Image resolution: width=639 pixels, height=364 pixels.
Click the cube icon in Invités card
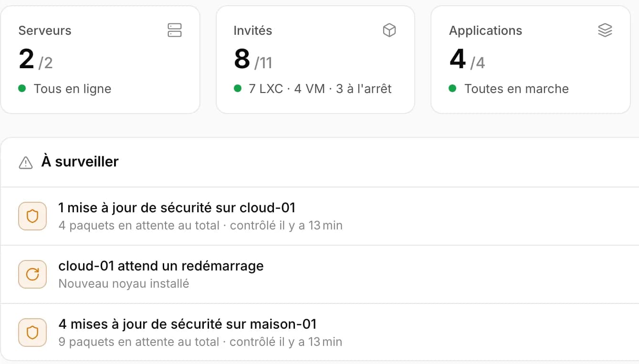(389, 30)
